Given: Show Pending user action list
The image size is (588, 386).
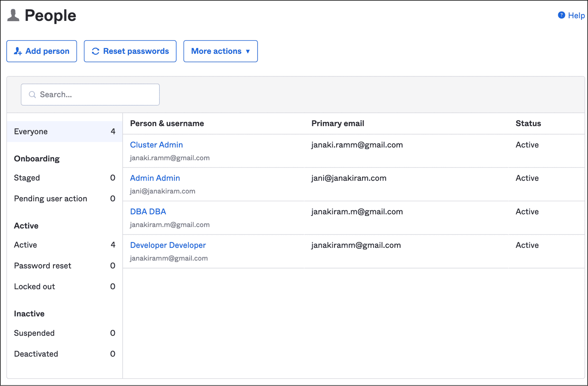Looking at the screenshot, I should click(x=51, y=199).
